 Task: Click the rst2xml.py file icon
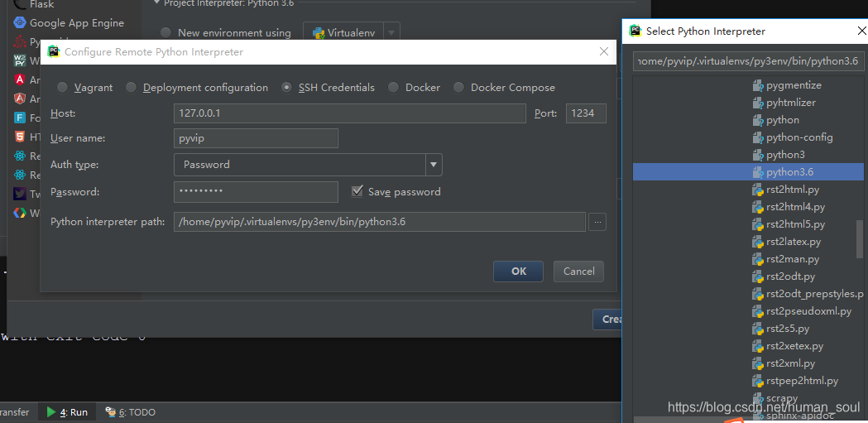pyautogui.click(x=758, y=363)
